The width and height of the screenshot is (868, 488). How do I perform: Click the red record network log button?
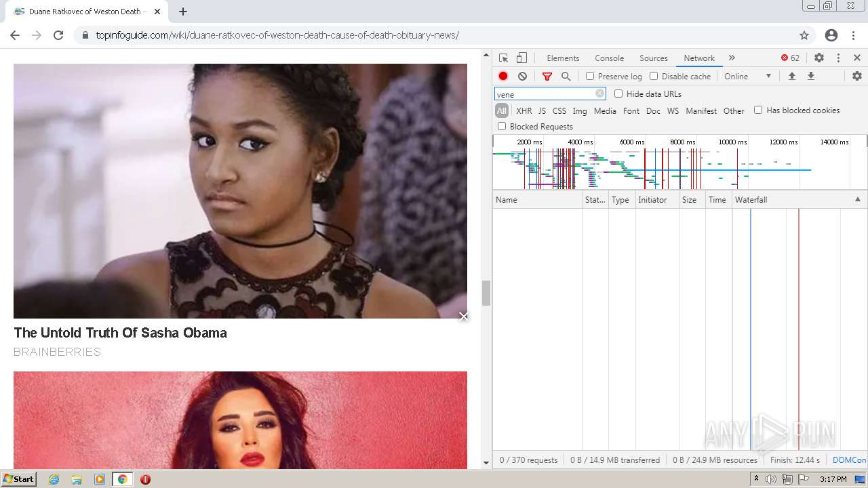click(503, 77)
